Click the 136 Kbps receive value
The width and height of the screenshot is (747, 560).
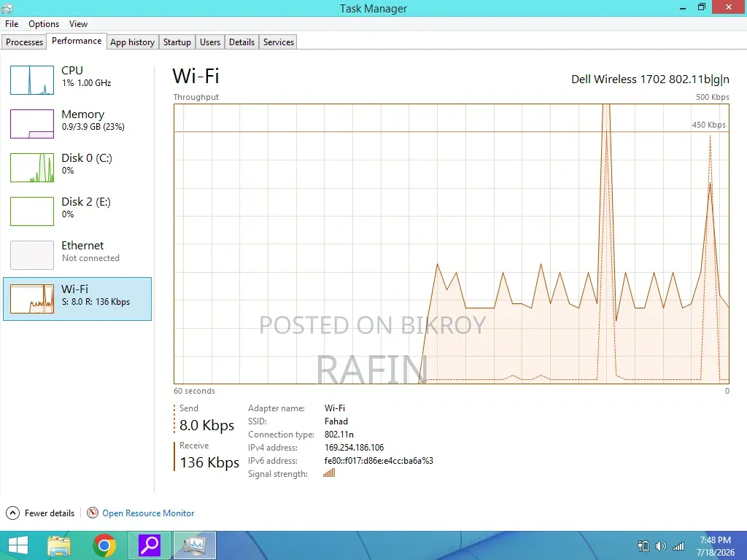[209, 462]
